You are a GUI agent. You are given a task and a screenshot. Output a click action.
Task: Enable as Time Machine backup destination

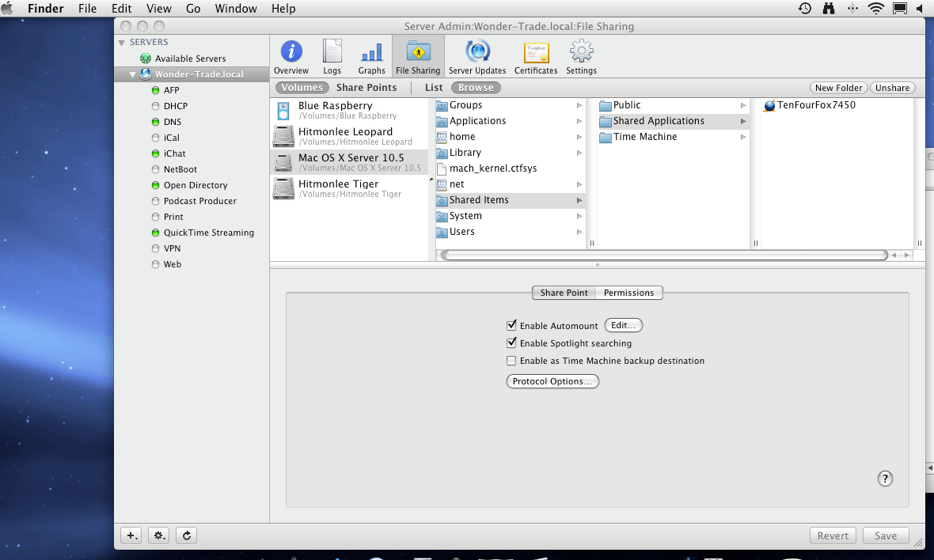pos(511,361)
